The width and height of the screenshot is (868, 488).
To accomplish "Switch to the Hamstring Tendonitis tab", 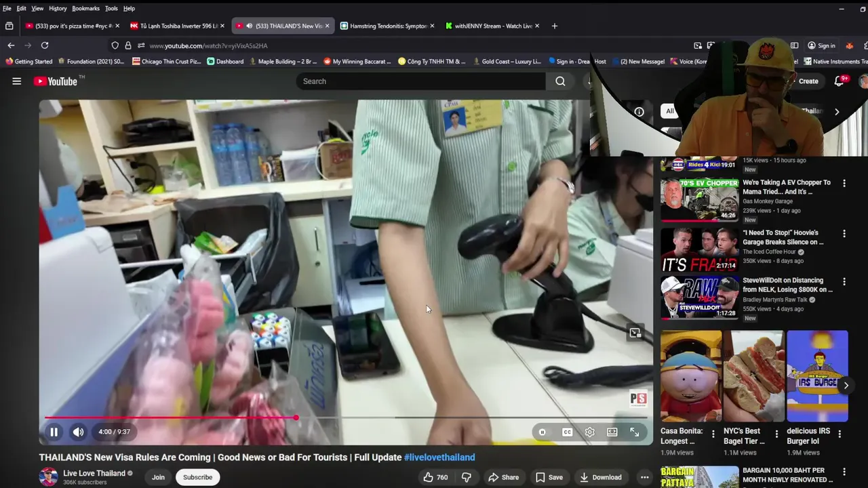I will (388, 26).
